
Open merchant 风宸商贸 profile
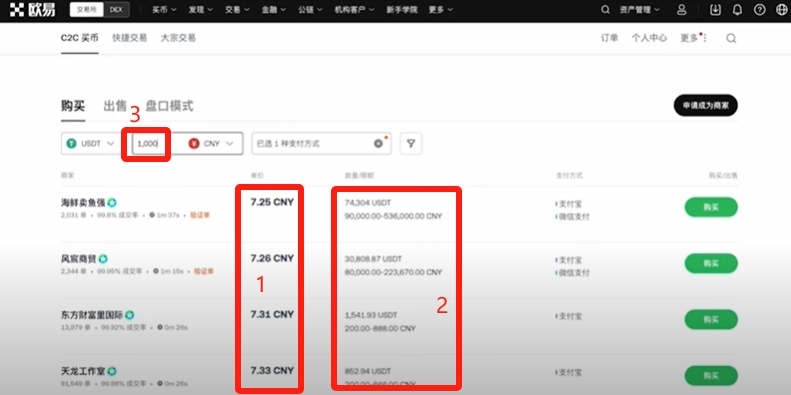click(79, 259)
